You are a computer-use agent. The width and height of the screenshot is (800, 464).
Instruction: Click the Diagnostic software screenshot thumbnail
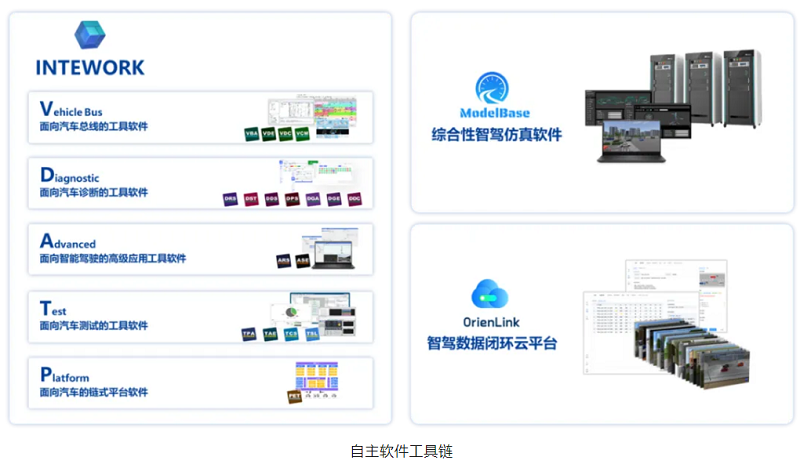click(x=316, y=174)
